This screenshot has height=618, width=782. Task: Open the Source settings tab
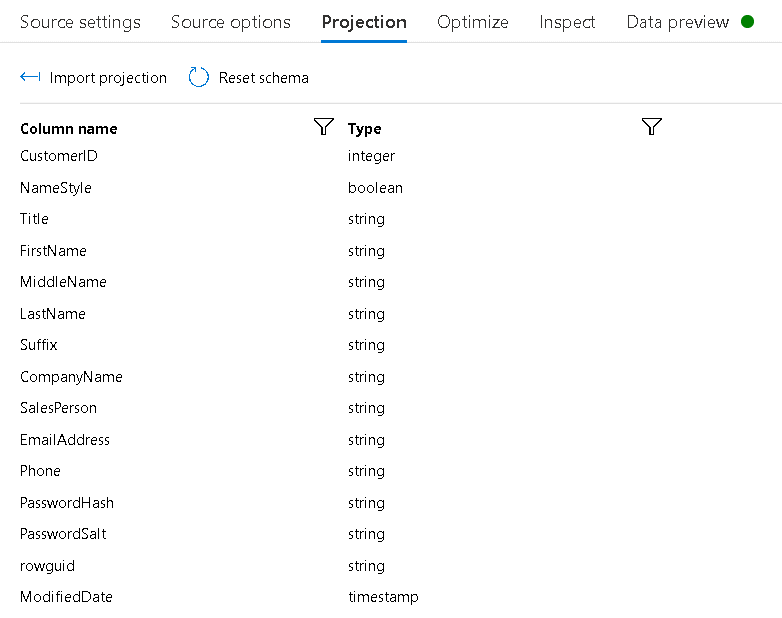click(80, 22)
